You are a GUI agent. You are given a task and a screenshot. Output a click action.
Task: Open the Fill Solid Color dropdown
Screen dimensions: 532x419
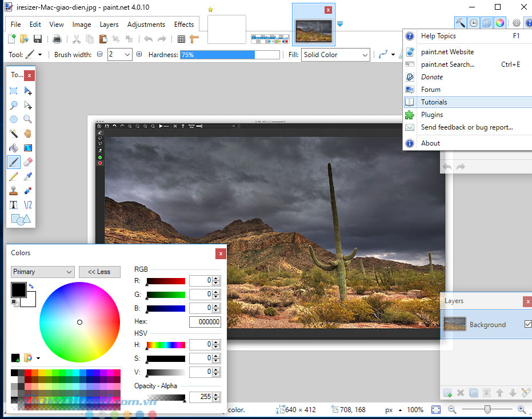[x=365, y=55]
